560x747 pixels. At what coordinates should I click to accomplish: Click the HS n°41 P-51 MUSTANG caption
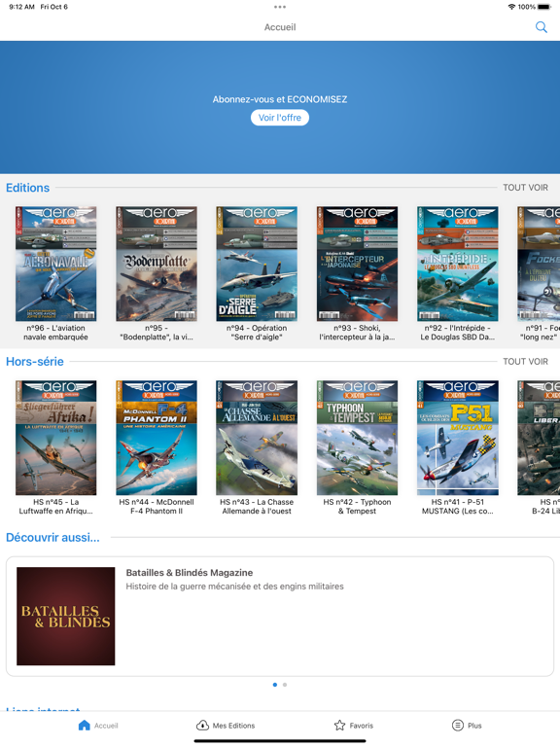(x=458, y=507)
